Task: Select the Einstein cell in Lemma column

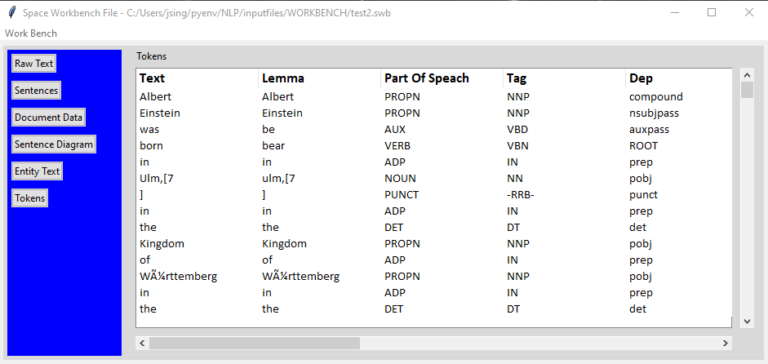Action: tap(282, 113)
